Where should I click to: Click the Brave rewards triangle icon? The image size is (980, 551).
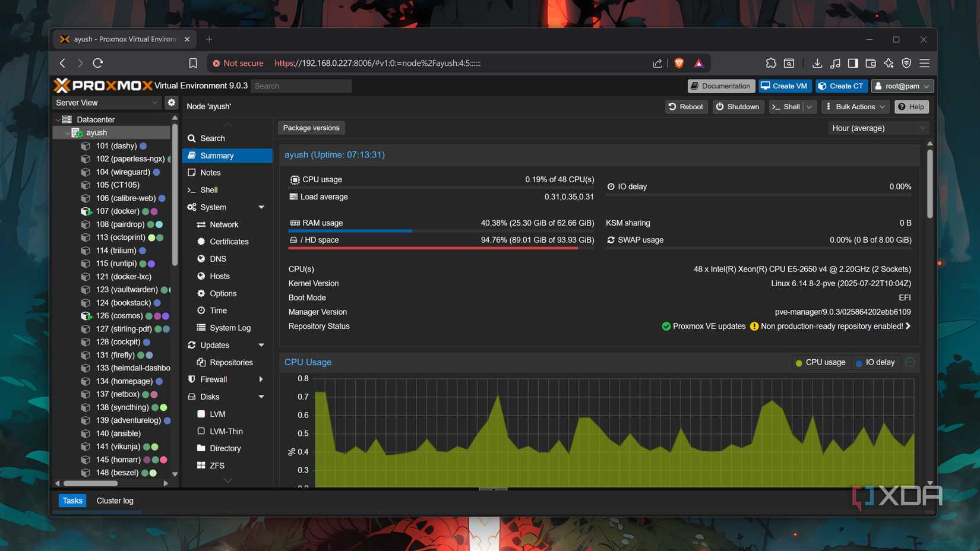point(698,63)
